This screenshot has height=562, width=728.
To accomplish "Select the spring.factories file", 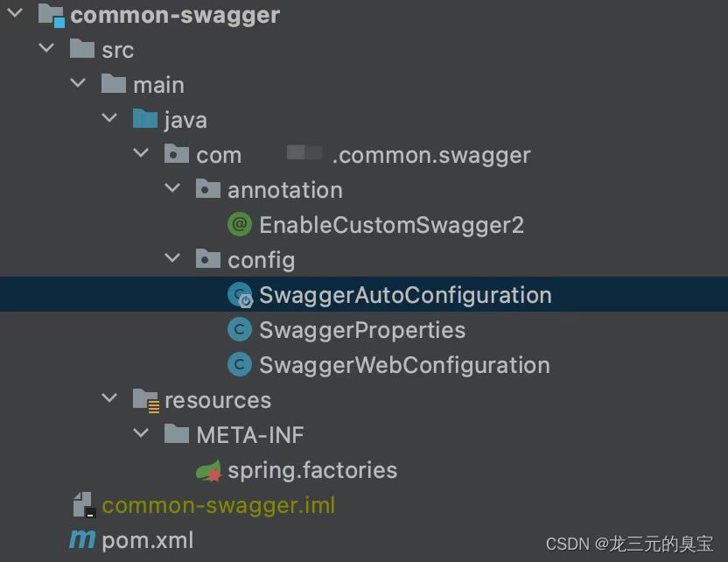I will [312, 470].
